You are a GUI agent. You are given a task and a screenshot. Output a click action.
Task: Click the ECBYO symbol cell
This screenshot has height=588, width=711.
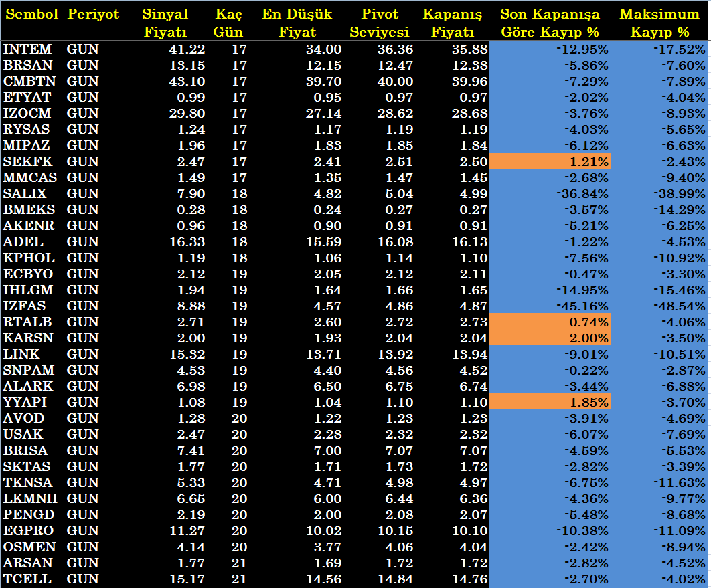pyautogui.click(x=28, y=274)
